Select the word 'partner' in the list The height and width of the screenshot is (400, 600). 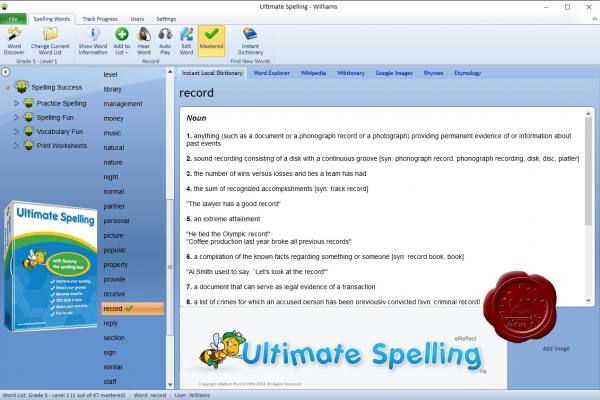(x=114, y=206)
